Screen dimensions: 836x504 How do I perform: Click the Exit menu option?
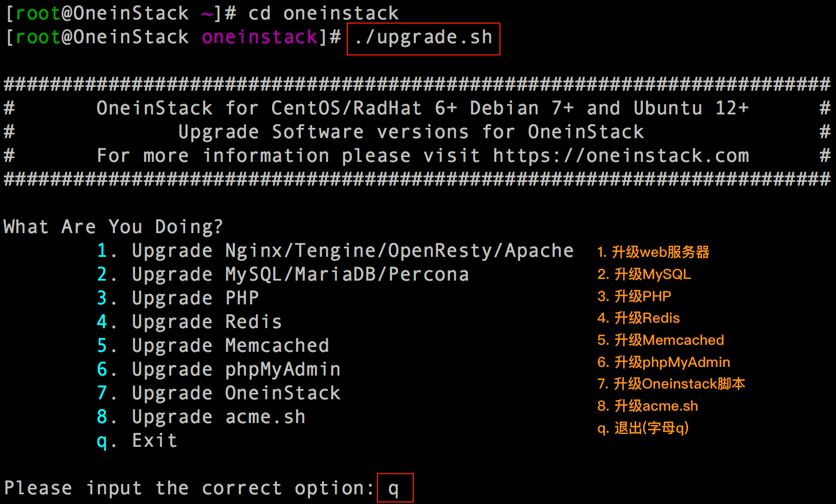[154, 441]
